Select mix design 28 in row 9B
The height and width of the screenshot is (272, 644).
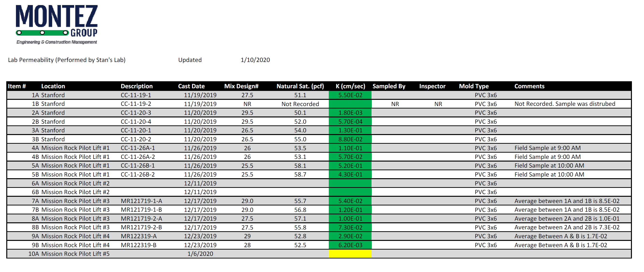click(247, 245)
